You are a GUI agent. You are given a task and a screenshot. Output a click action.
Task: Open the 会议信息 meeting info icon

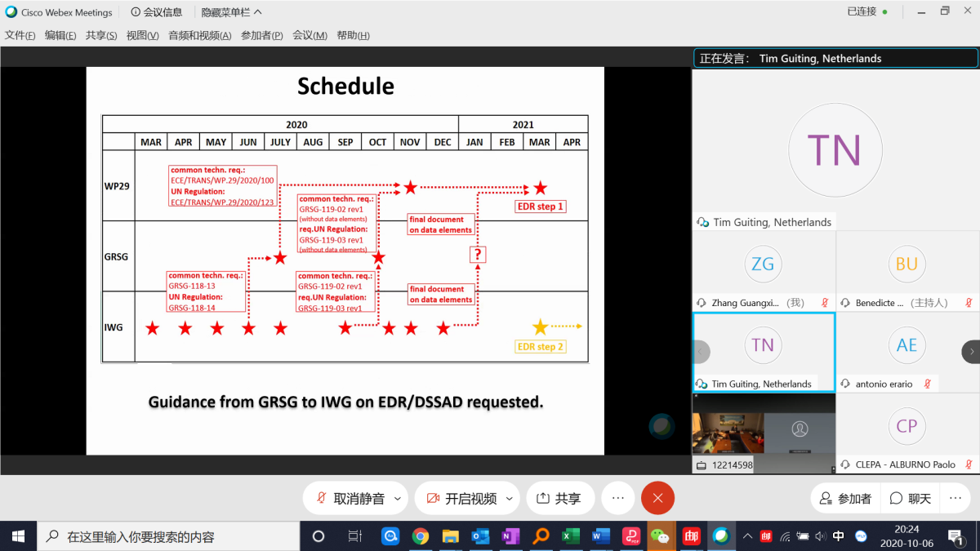coord(157,12)
